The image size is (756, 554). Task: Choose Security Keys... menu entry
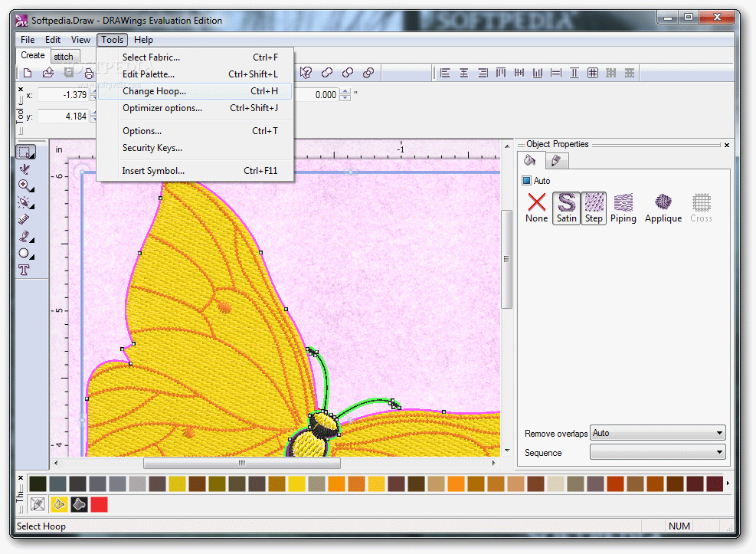point(195,148)
